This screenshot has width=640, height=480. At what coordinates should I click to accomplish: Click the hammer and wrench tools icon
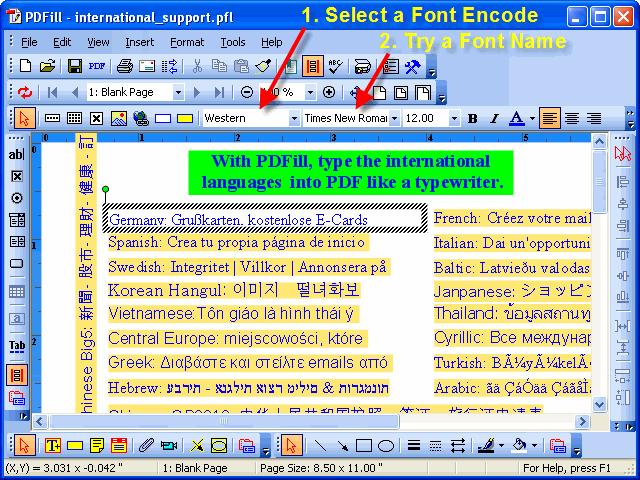413,66
